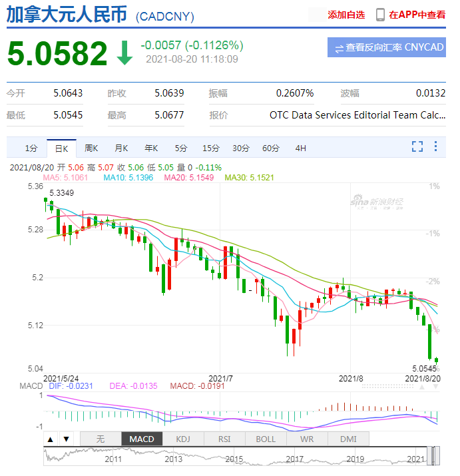This screenshot has width=460, height=476.
Task: Switch to 60分 chart tab
Action: tap(270, 148)
